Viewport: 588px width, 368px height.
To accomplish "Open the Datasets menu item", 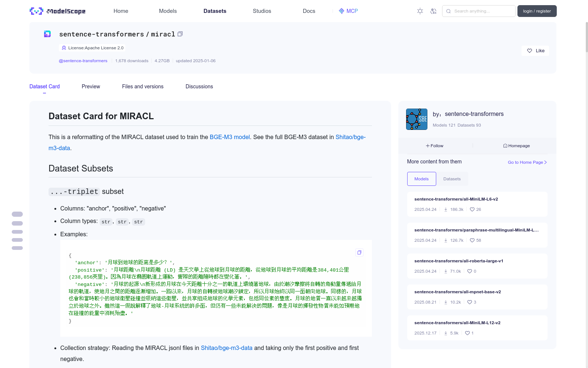I will pos(215,11).
